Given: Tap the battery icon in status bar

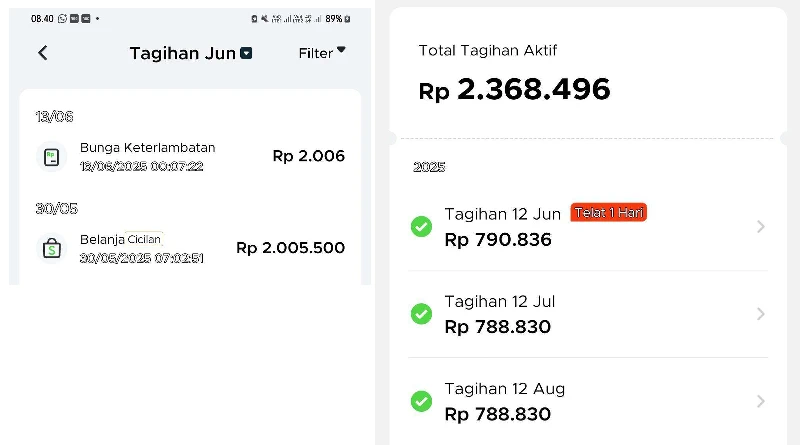Looking at the screenshot, I should [347, 19].
